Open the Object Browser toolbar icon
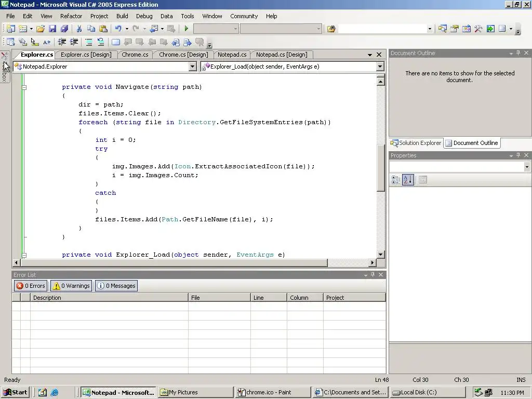 click(467, 29)
